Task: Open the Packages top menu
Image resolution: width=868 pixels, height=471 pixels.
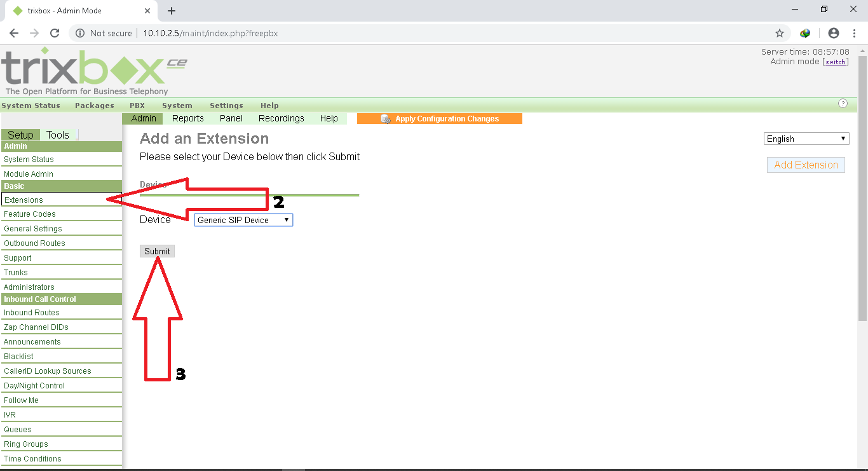Action: pos(95,106)
